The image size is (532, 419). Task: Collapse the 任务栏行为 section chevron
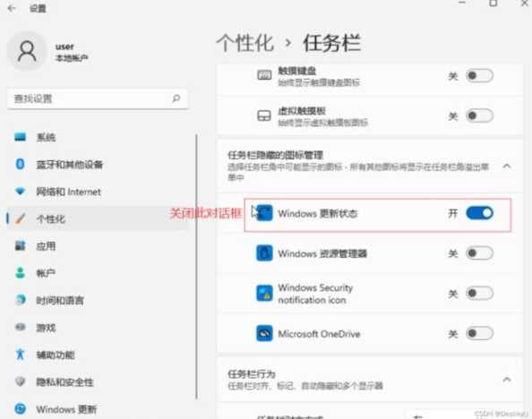507,380
